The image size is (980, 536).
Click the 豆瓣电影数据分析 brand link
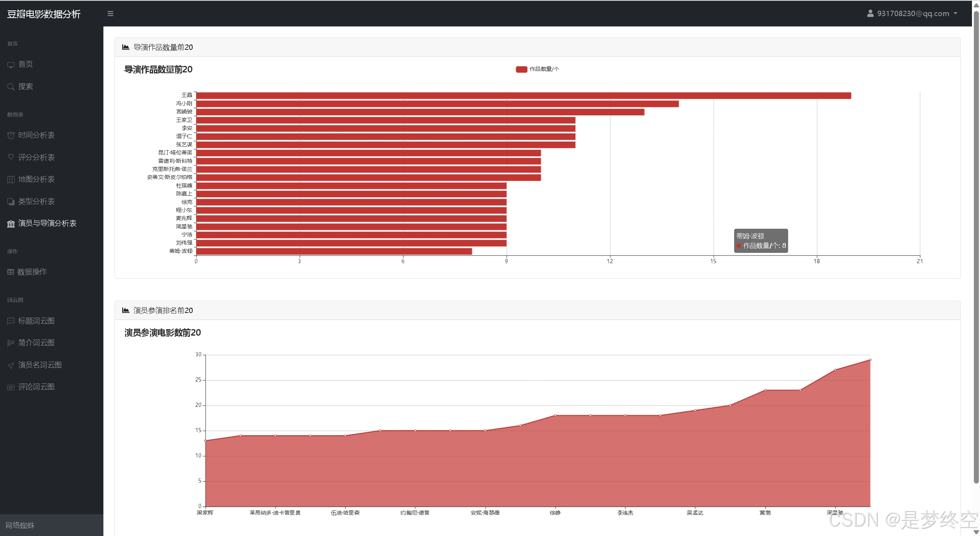[x=44, y=14]
